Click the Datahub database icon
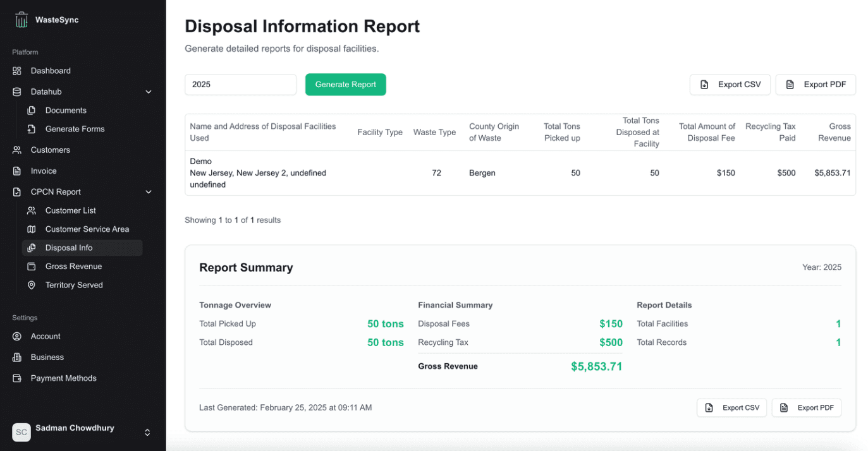Viewport: 868px width, 451px height. pyautogui.click(x=17, y=92)
